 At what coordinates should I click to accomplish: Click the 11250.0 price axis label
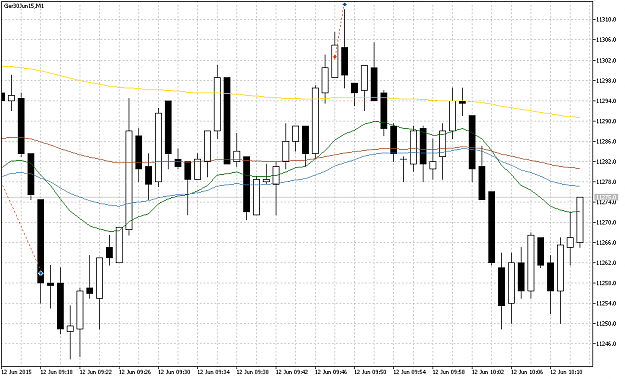(x=606, y=324)
